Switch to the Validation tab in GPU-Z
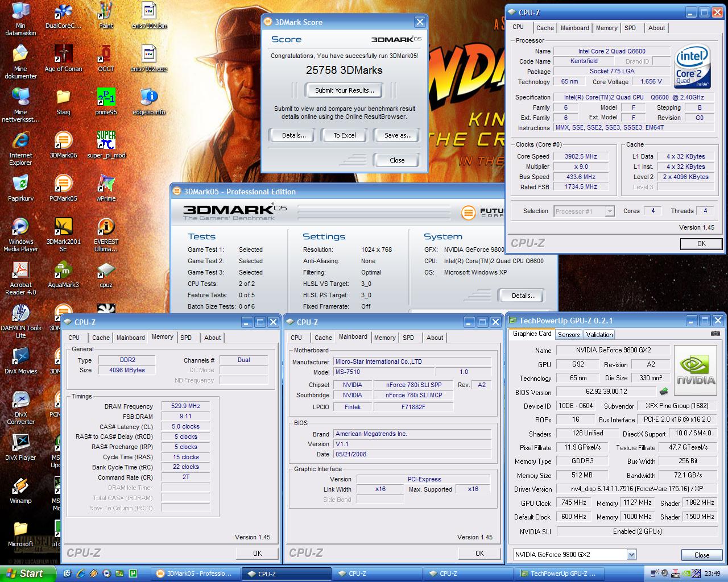 coord(599,334)
